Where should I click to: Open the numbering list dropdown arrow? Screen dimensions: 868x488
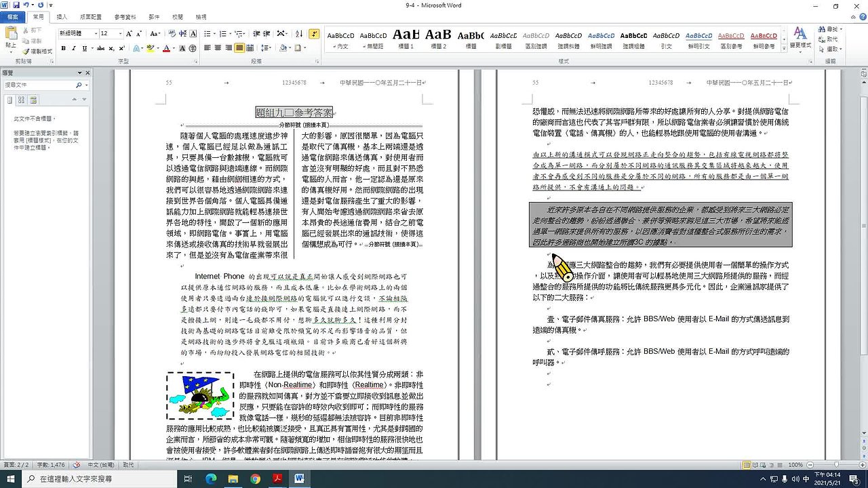pos(232,33)
